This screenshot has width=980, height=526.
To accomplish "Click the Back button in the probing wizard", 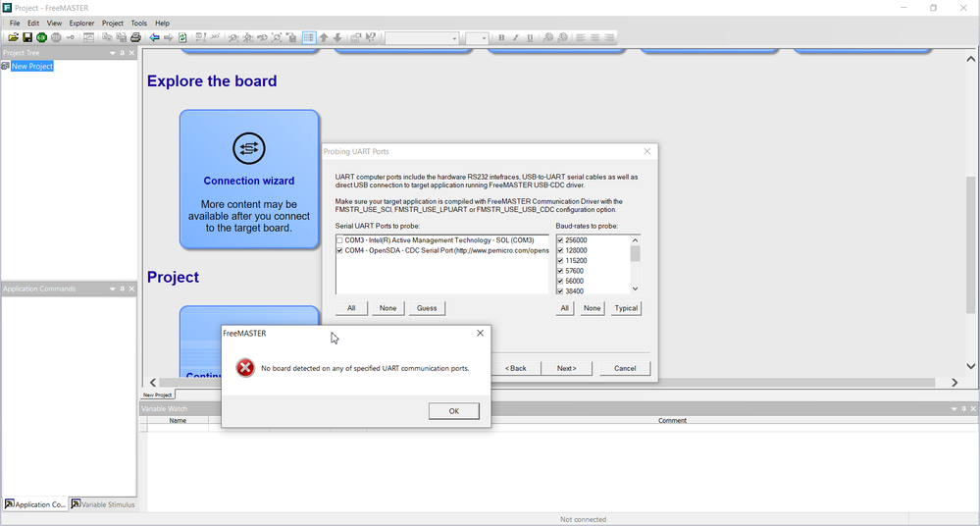I will tap(516, 368).
